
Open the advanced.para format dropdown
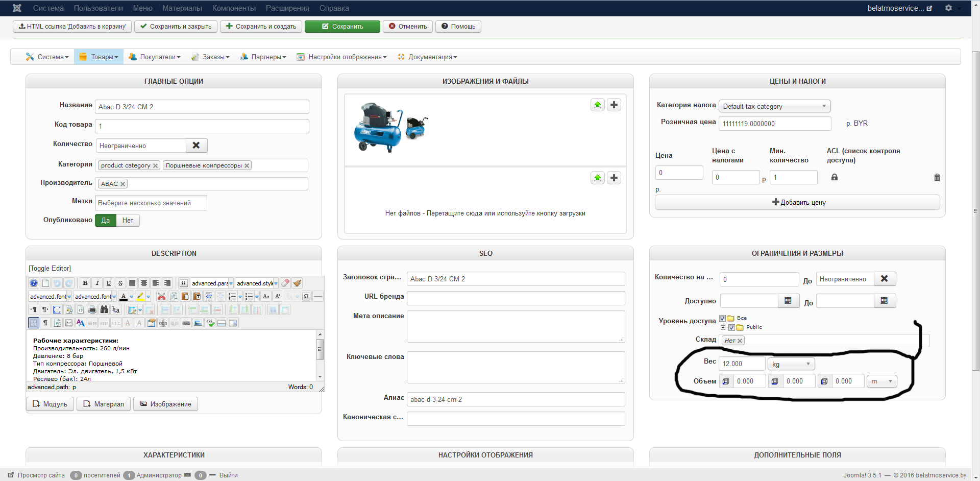(212, 283)
